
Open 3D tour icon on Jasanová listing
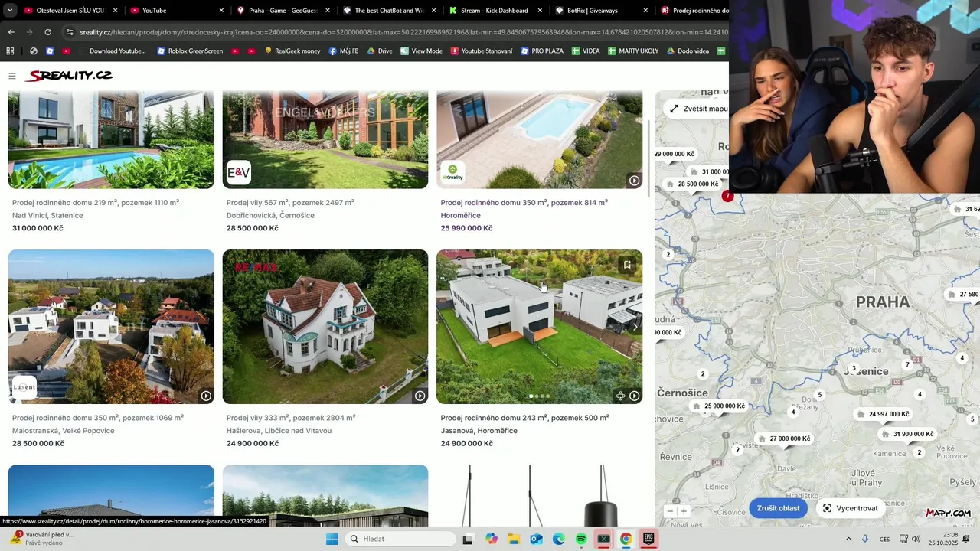(620, 396)
